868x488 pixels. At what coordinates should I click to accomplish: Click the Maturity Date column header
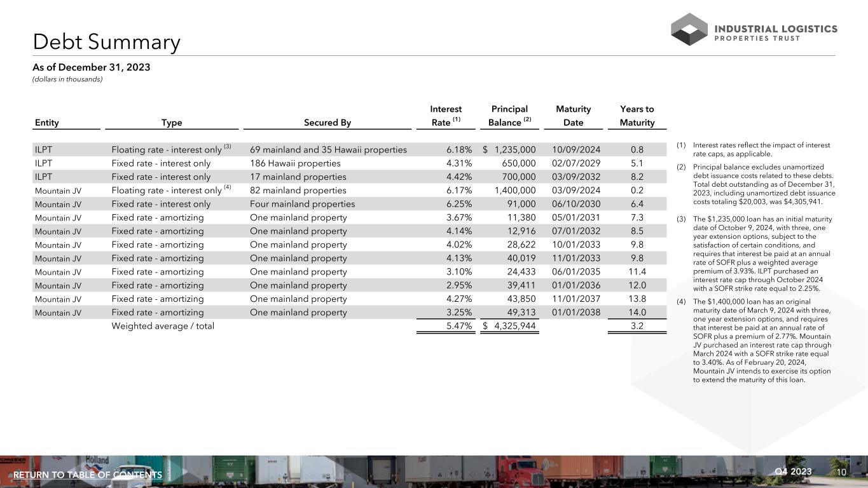coord(573,116)
